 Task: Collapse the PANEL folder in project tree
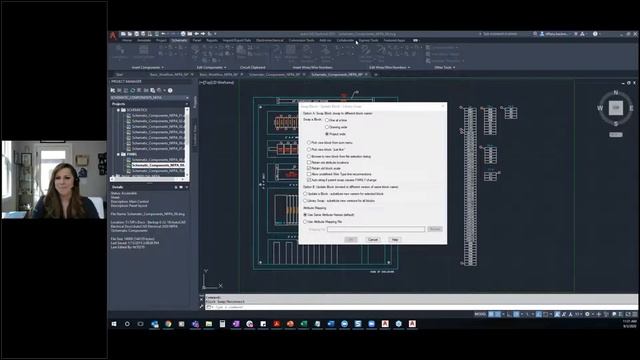118,155
